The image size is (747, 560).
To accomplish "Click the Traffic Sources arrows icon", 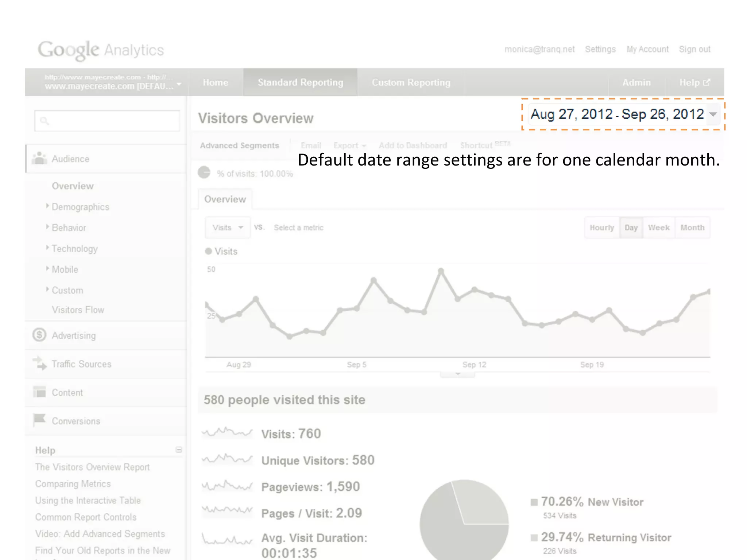I will click(39, 363).
